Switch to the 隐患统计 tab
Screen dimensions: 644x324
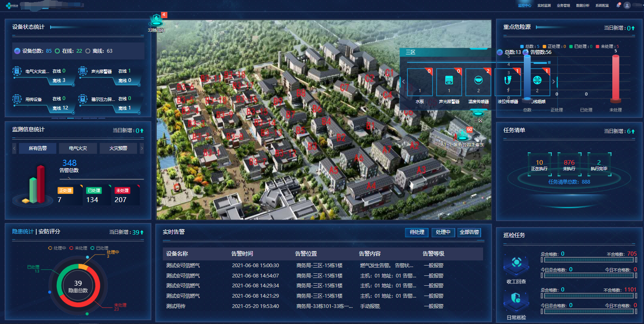(x=23, y=231)
